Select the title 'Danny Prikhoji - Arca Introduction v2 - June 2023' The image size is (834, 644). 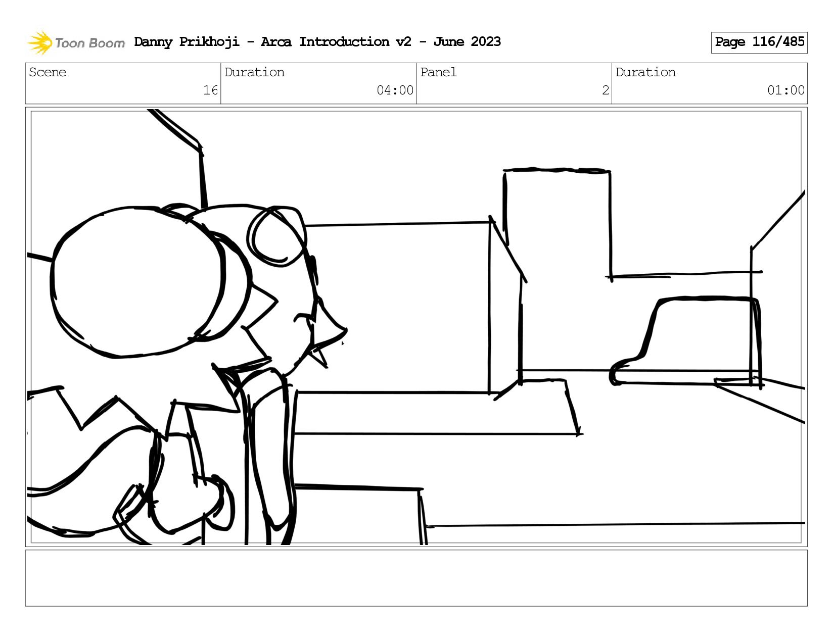coord(317,42)
